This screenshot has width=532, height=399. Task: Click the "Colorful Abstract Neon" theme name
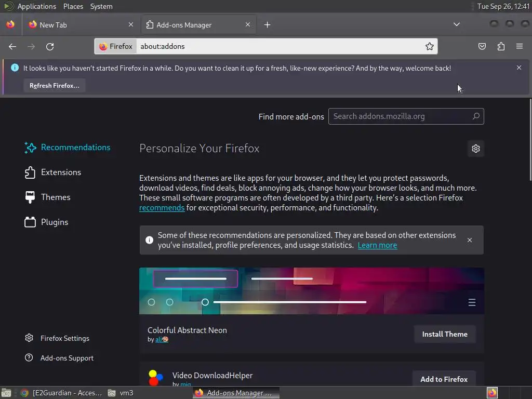tap(187, 330)
